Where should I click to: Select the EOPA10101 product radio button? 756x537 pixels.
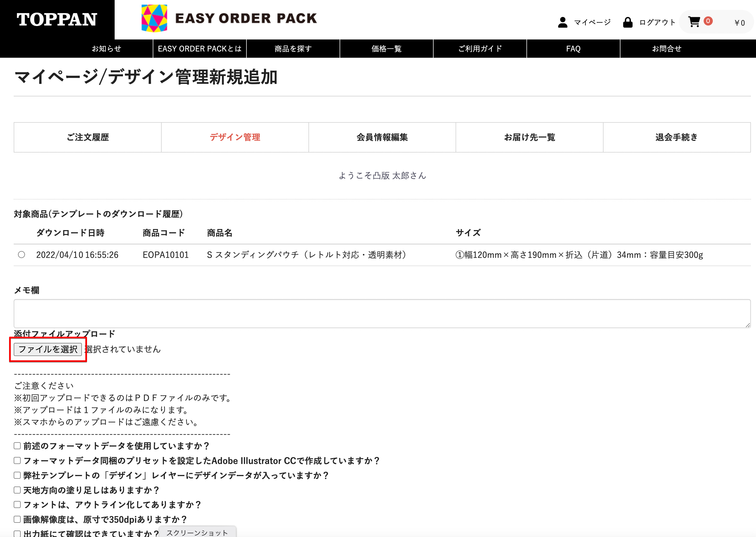pyautogui.click(x=21, y=255)
